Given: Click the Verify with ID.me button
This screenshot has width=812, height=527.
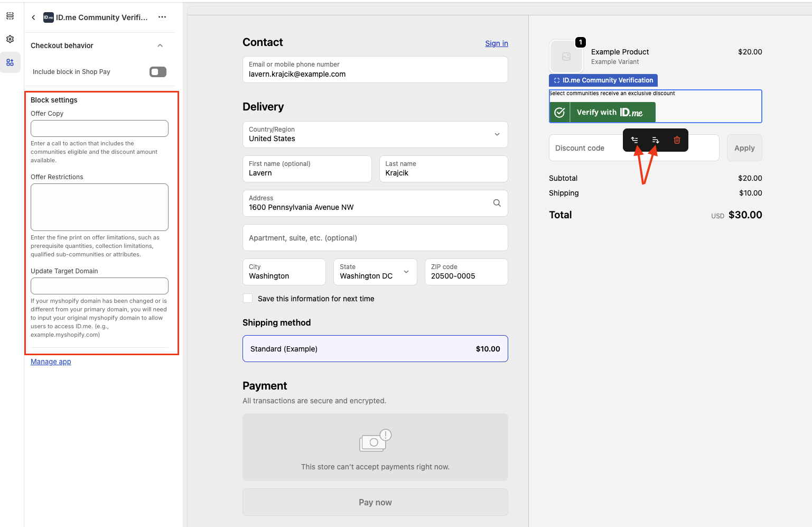Looking at the screenshot, I should (x=602, y=112).
